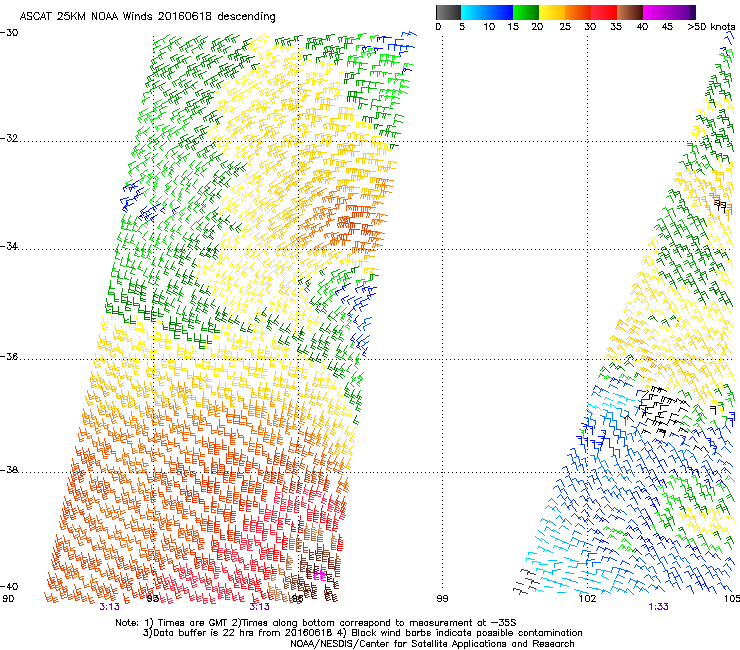
Task: Click the title 'ASCAT 25KM NOAA Winds 20160618 descending'
Action: (x=147, y=16)
